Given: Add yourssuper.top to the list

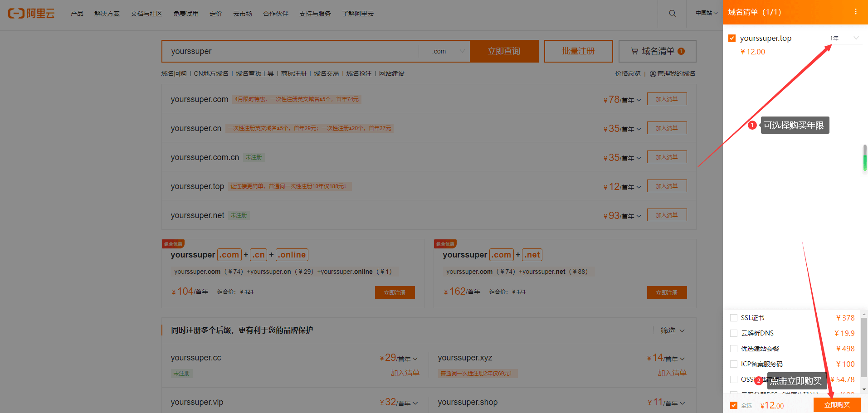Looking at the screenshot, I should coord(667,186).
